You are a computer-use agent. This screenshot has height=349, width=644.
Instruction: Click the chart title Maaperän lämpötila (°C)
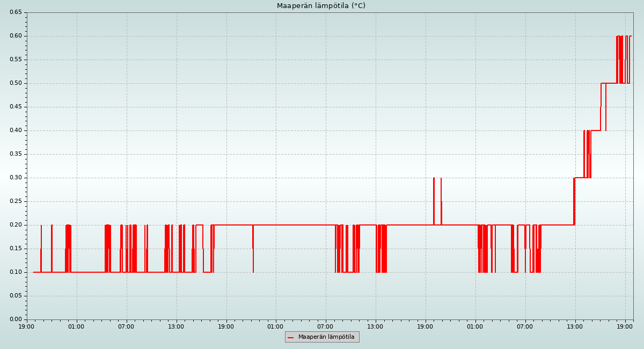coord(321,6)
